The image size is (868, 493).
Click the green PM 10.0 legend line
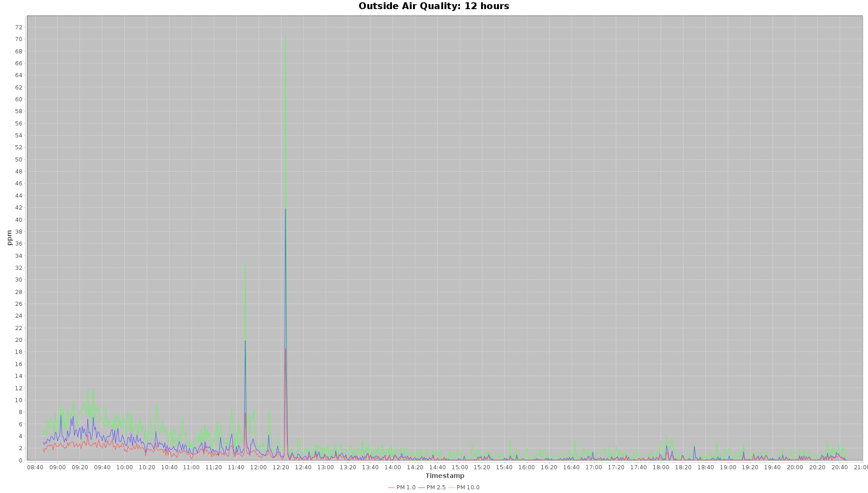(451, 488)
